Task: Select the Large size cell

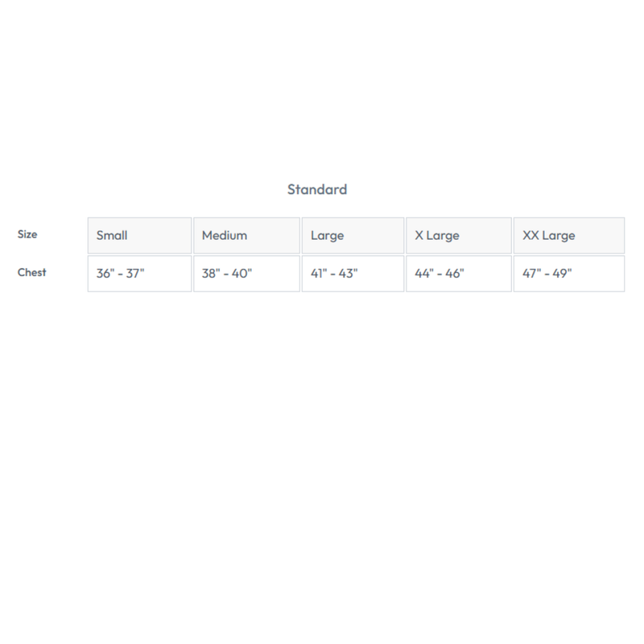Action: tap(353, 236)
